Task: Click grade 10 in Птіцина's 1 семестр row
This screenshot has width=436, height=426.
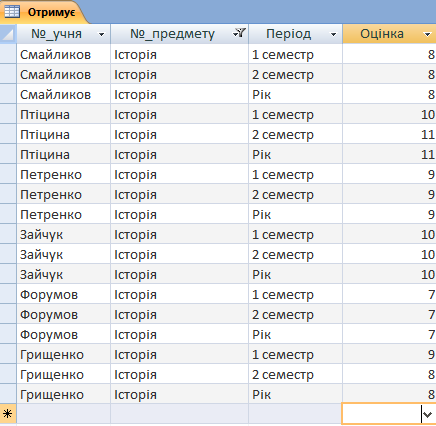Action: pos(428,115)
